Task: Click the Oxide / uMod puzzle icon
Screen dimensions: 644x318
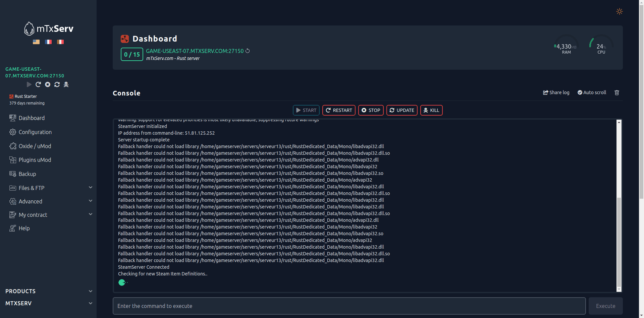Action: [13, 146]
